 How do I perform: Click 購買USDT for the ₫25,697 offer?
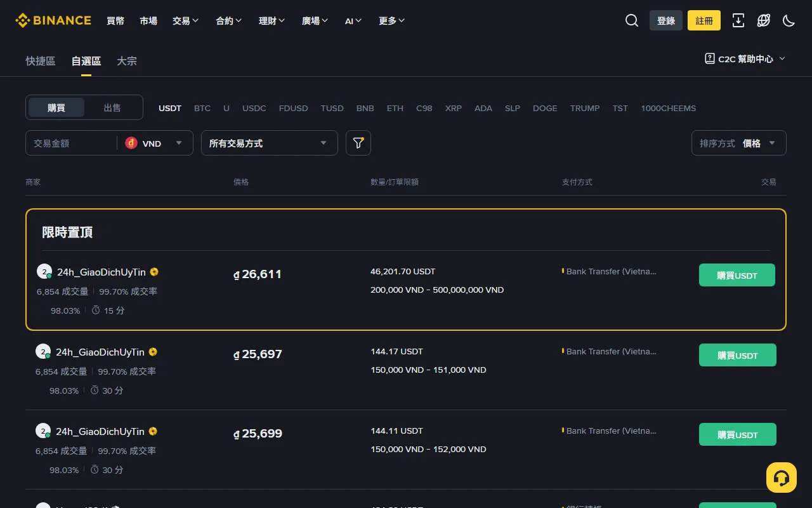coord(738,355)
